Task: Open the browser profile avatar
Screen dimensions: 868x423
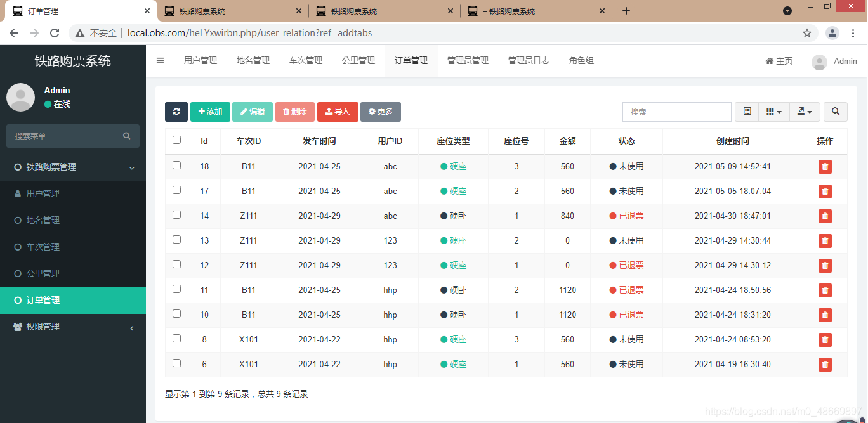Action: click(x=832, y=33)
